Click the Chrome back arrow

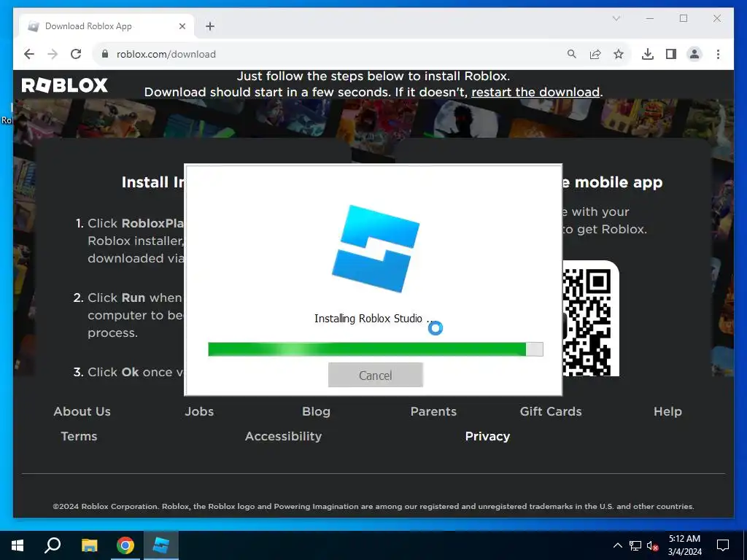[x=29, y=54]
